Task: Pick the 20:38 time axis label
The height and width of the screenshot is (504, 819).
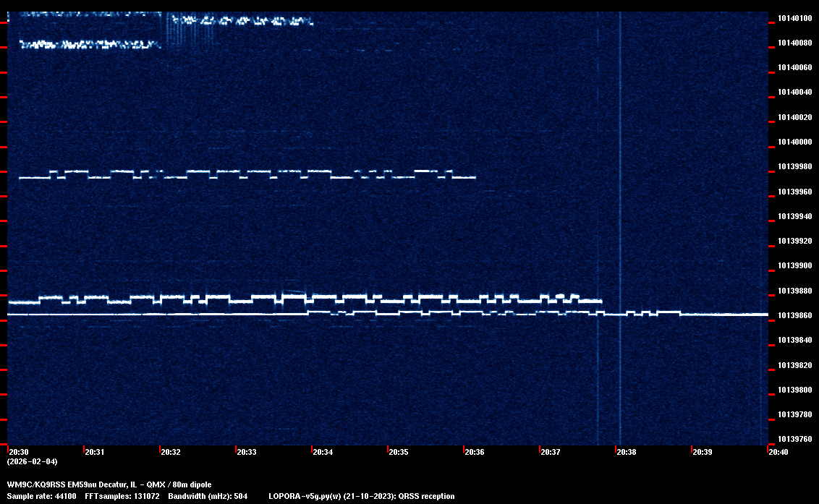Action: point(626,452)
